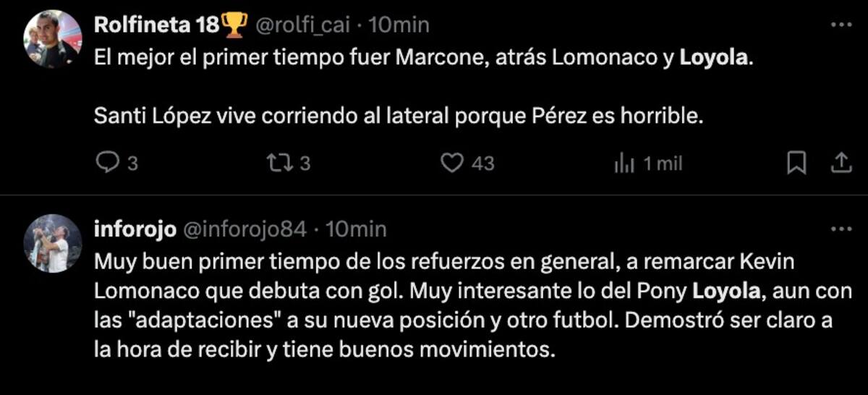The image size is (868, 395).
Task: Go to the @inforojo84 handle
Action: [246, 229]
